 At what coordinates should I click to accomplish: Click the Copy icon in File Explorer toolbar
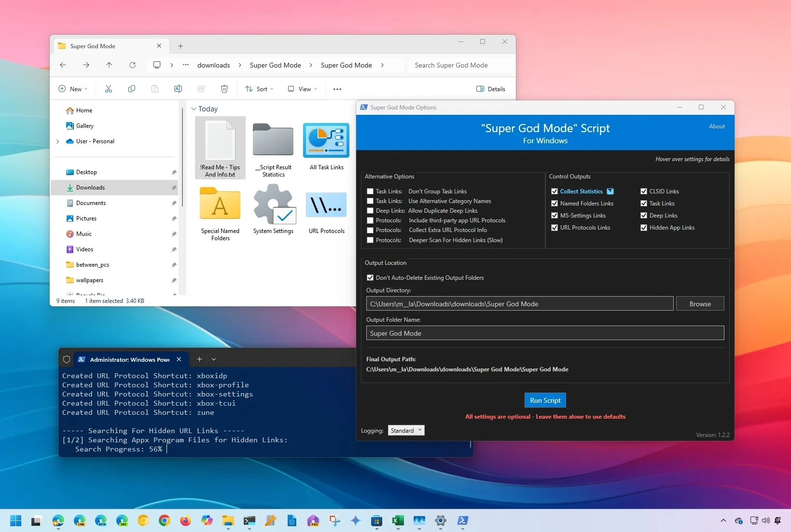point(132,89)
